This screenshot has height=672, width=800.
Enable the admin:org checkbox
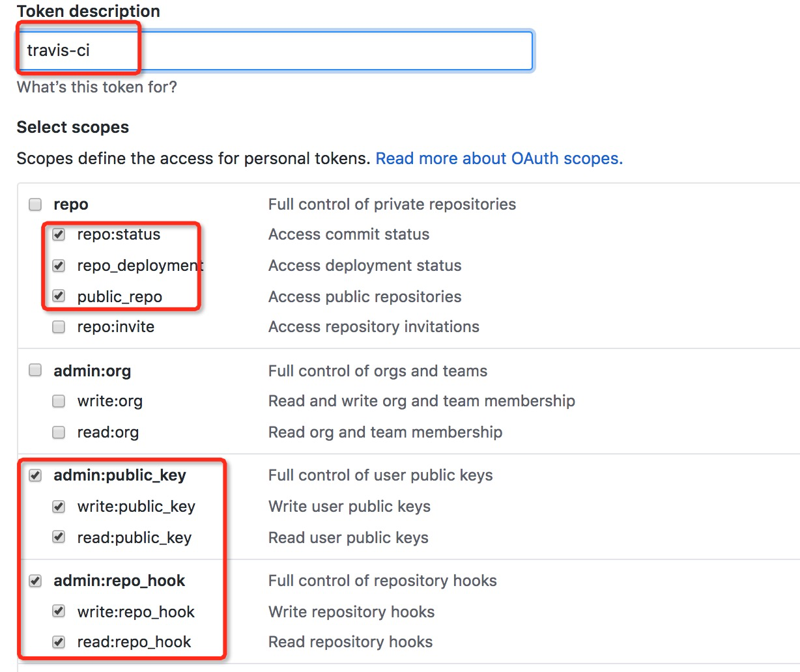coord(35,371)
